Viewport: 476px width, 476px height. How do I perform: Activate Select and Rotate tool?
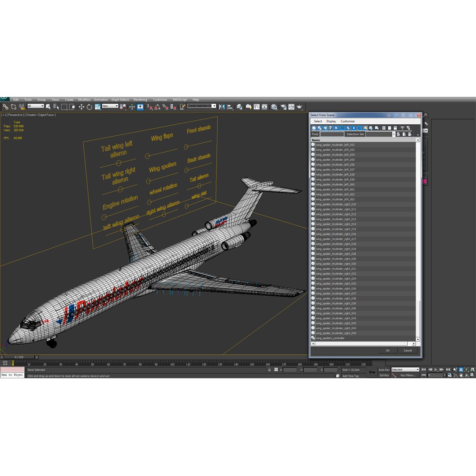click(x=89, y=107)
